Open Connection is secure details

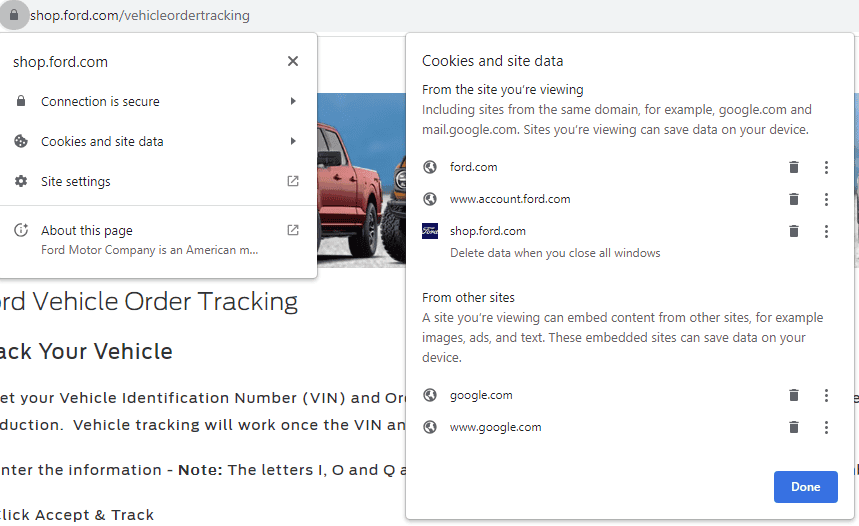click(158, 101)
